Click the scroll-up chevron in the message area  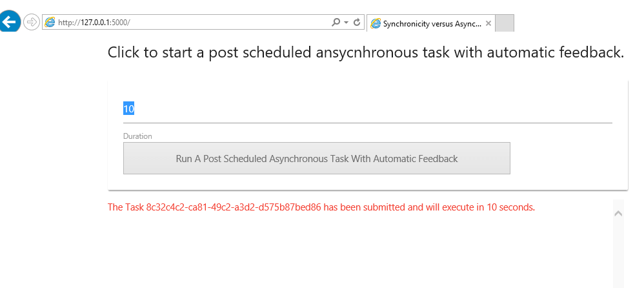(x=618, y=213)
